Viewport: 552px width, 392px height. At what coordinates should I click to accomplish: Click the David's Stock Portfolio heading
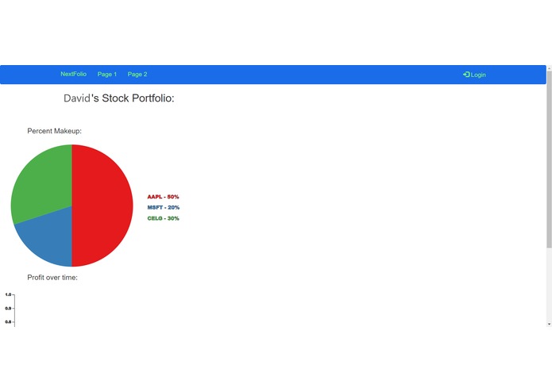119,98
